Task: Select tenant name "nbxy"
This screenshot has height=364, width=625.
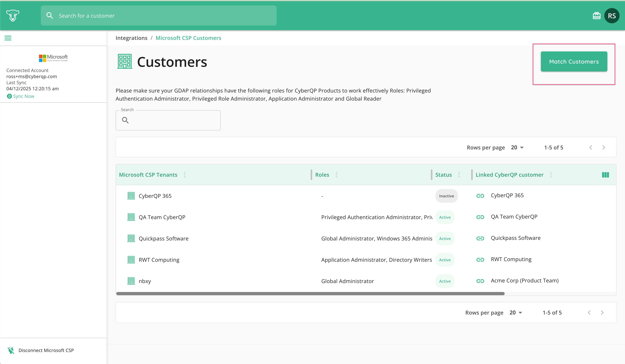Action: pyautogui.click(x=145, y=281)
